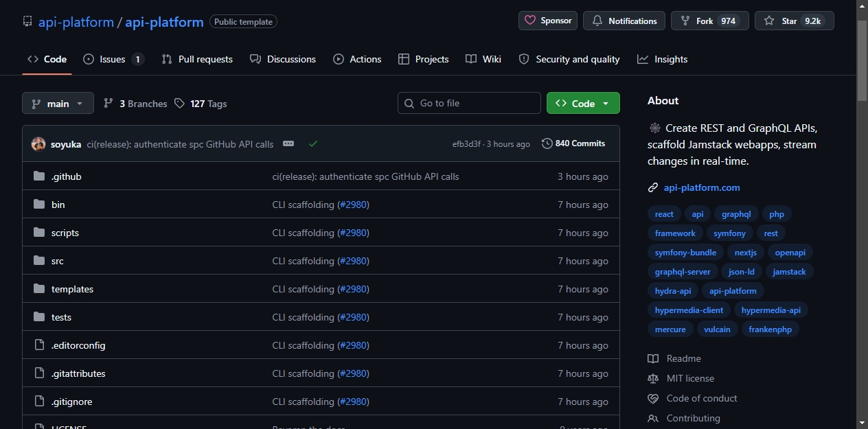Click the green checkmark commit status icon
The width and height of the screenshot is (868, 429).
pyautogui.click(x=313, y=144)
